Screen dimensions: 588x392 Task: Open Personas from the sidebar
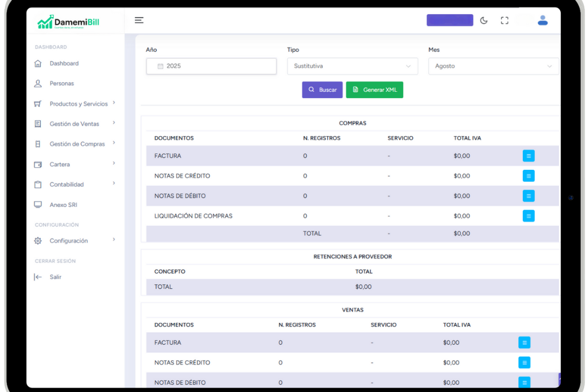[62, 83]
